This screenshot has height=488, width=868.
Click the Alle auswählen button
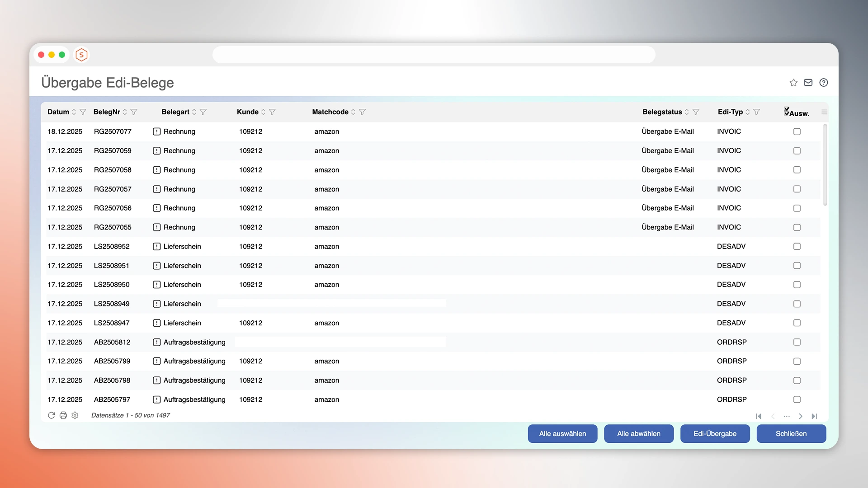(x=562, y=434)
